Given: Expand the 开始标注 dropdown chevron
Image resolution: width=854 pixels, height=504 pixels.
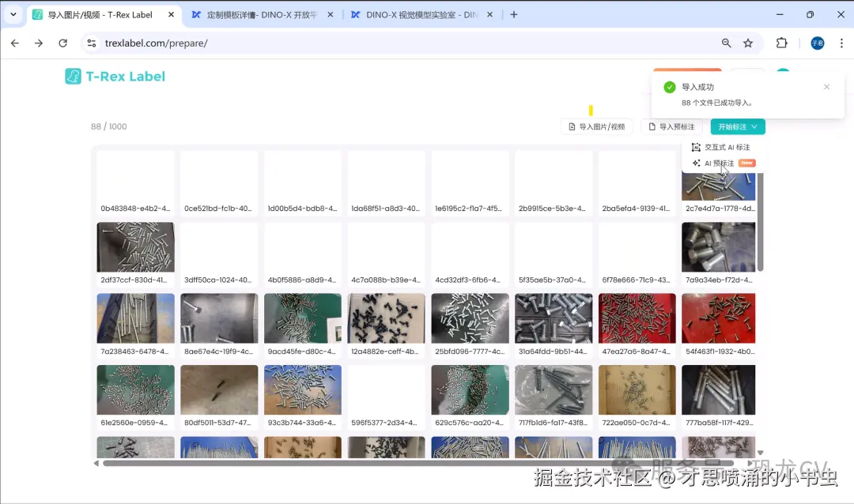Looking at the screenshot, I should 755,126.
